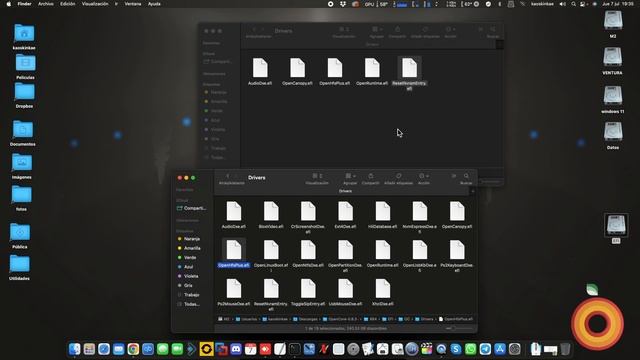Open Visualización view switcher in background window
Screen dimensions: 640x360
pos(344,29)
